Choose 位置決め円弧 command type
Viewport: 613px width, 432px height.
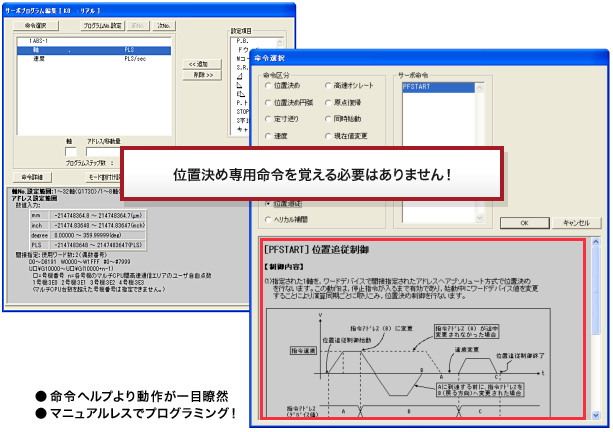click(266, 102)
